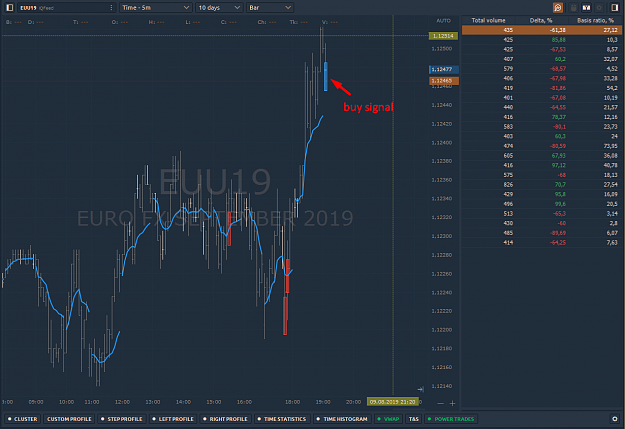Select the row with delta -67,53
This screenshot has height=429, width=625.
[542, 49]
